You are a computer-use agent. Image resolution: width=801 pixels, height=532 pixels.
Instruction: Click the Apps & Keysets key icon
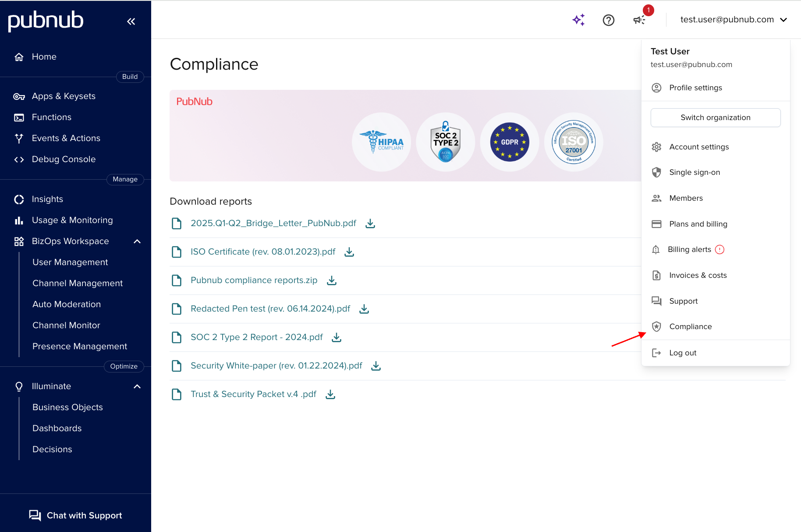click(19, 96)
